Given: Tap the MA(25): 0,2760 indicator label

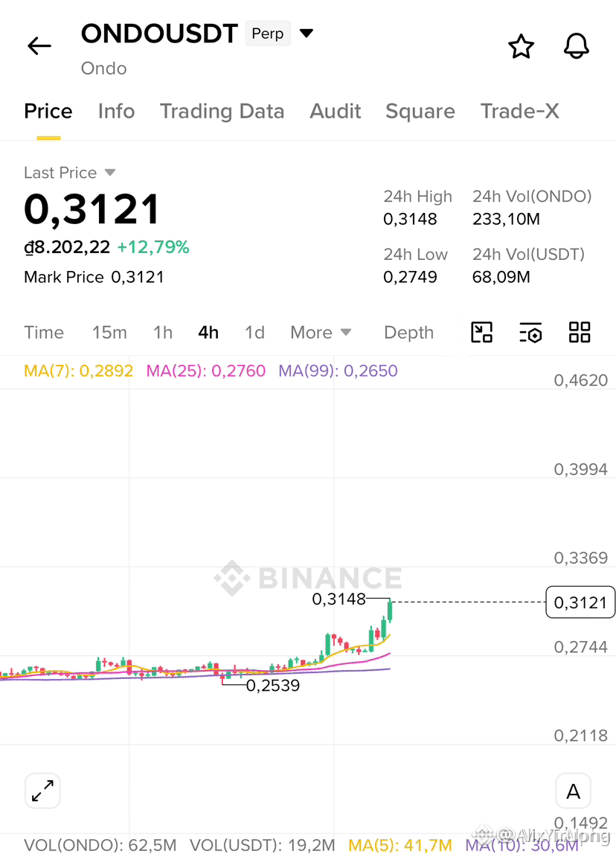Looking at the screenshot, I should point(205,371).
